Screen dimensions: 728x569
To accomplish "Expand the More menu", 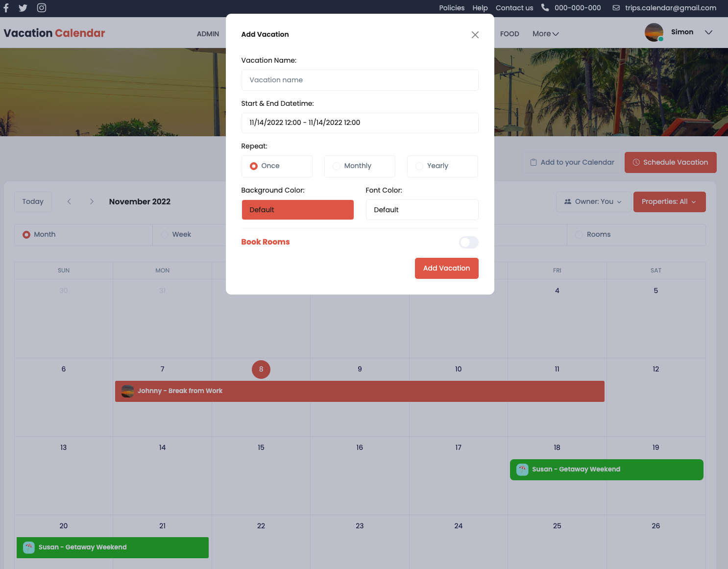I will coord(545,34).
